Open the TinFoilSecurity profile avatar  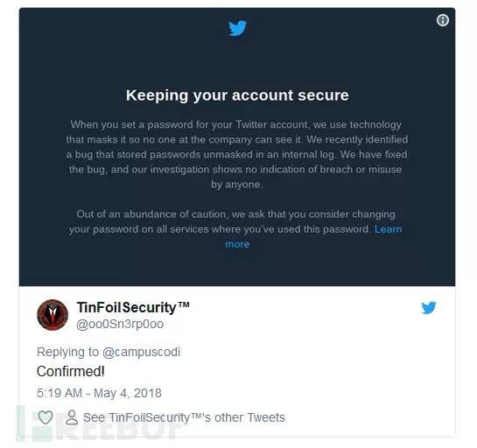click(53, 315)
